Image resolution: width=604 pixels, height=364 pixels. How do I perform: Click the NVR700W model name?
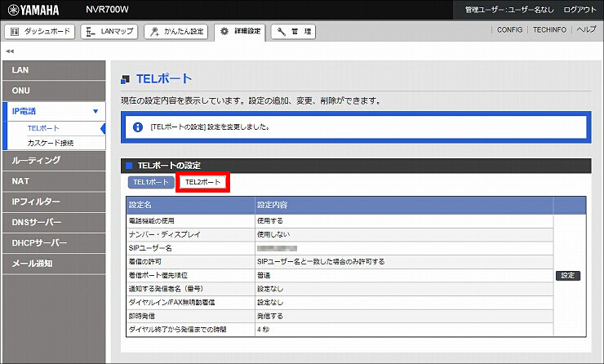[107, 10]
